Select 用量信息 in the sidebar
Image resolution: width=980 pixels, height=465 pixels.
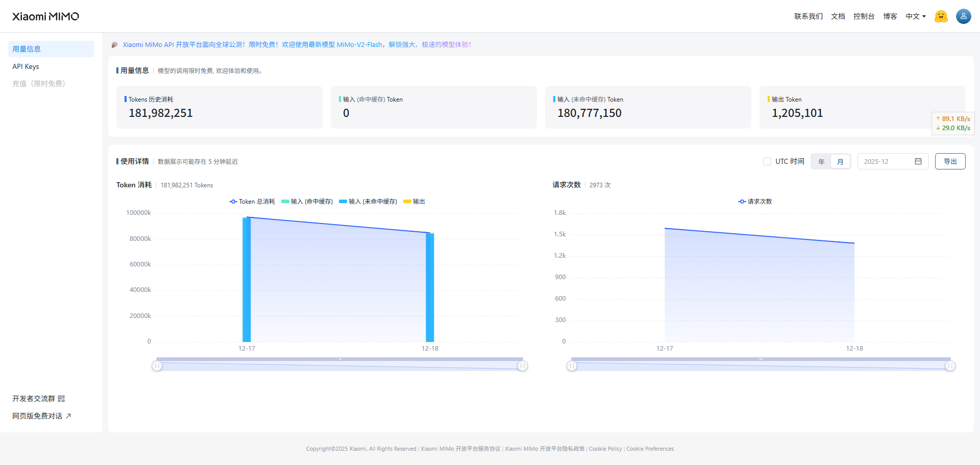(27, 49)
